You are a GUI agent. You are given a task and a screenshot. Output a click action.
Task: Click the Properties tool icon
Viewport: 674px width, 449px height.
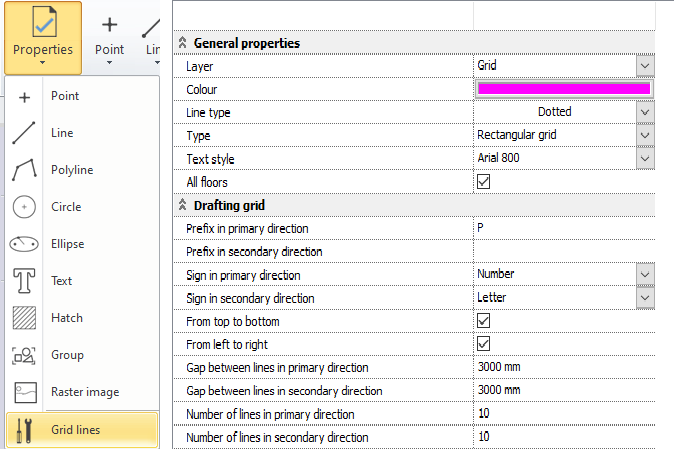[41, 24]
